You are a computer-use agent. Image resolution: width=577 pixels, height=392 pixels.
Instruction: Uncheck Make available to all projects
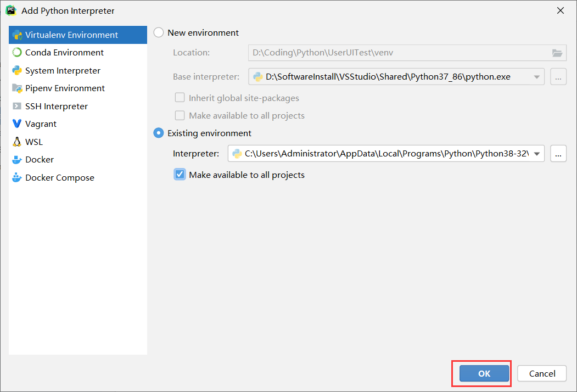click(x=180, y=174)
